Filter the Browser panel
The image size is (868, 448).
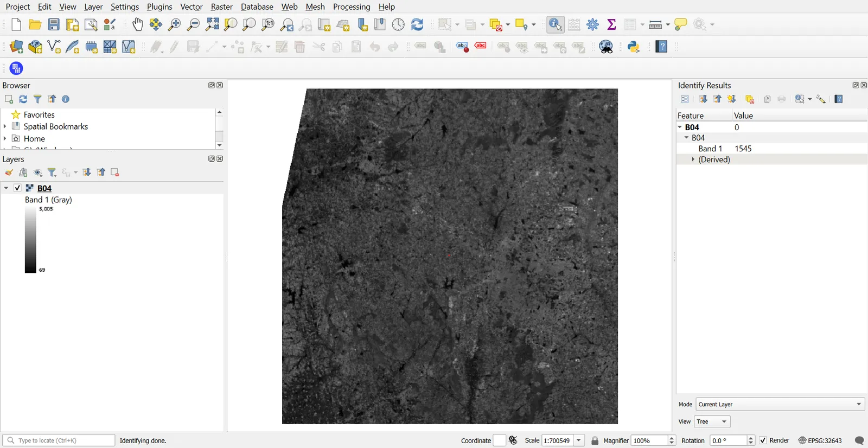(37, 99)
